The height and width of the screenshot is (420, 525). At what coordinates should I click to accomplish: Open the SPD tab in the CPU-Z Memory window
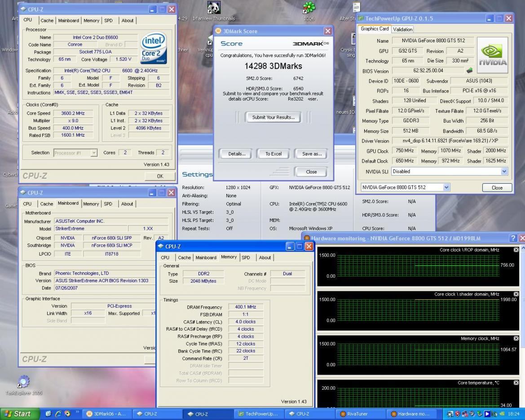tap(246, 257)
